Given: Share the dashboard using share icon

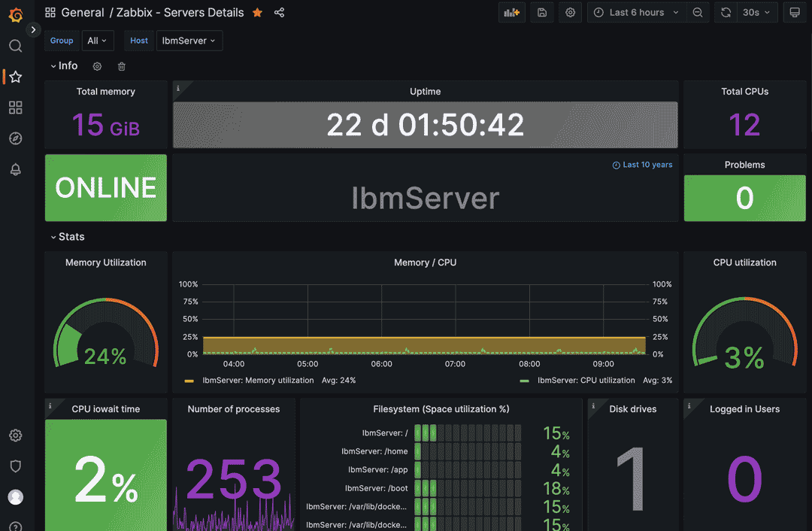Looking at the screenshot, I should (279, 13).
